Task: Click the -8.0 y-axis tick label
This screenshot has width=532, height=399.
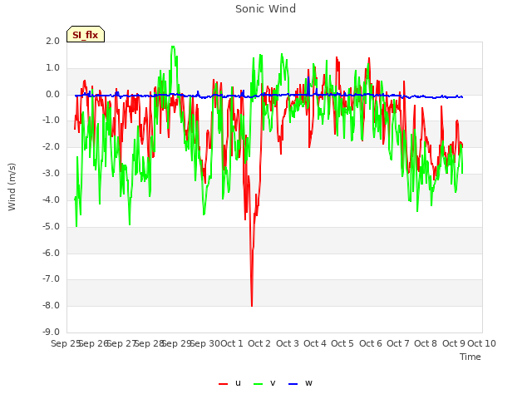Action: [x=51, y=305]
